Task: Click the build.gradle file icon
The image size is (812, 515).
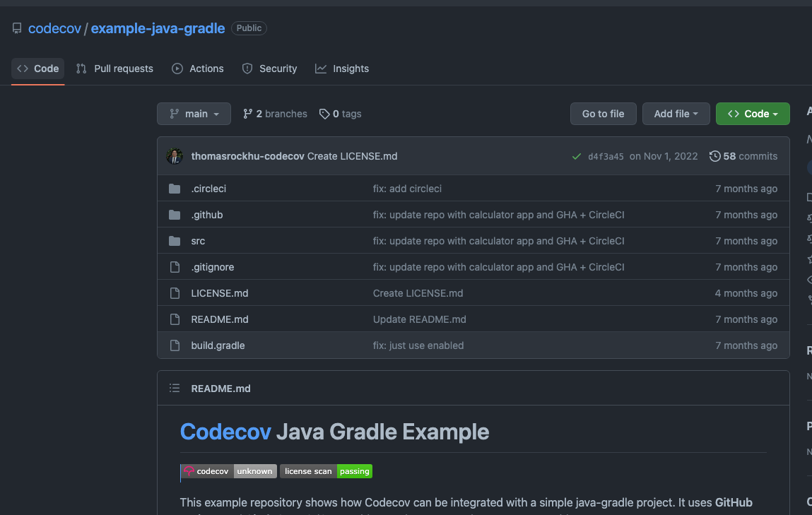Action: 175,345
